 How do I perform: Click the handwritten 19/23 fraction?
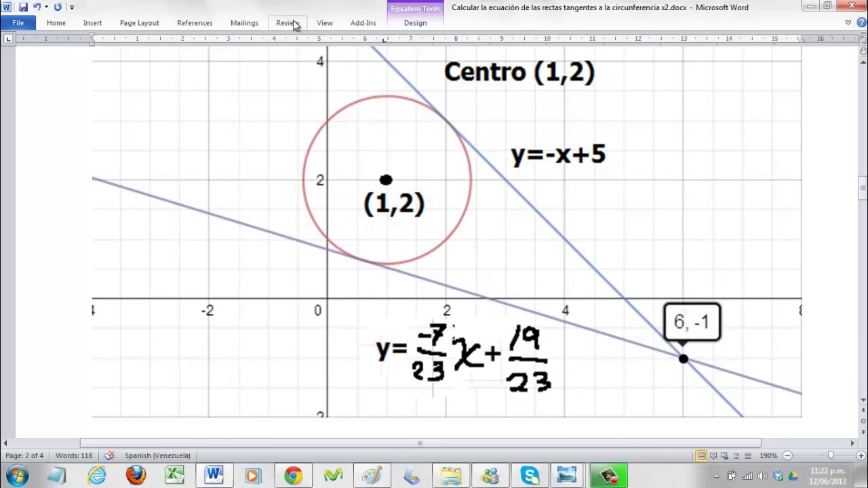click(528, 359)
